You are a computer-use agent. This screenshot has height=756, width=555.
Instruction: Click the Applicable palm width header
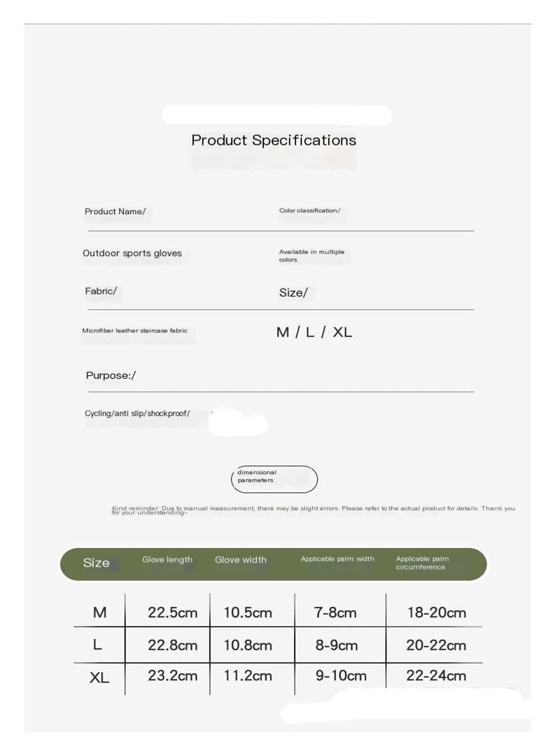337,559
